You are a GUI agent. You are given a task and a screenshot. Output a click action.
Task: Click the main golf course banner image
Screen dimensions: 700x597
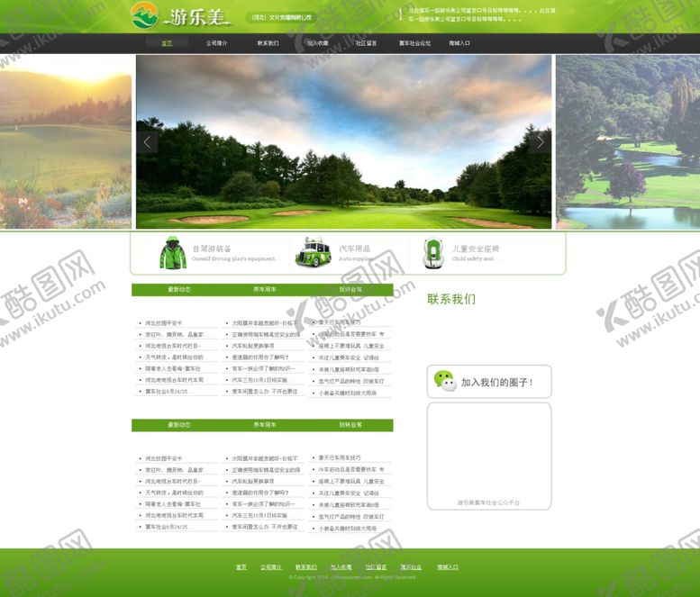[x=344, y=142]
